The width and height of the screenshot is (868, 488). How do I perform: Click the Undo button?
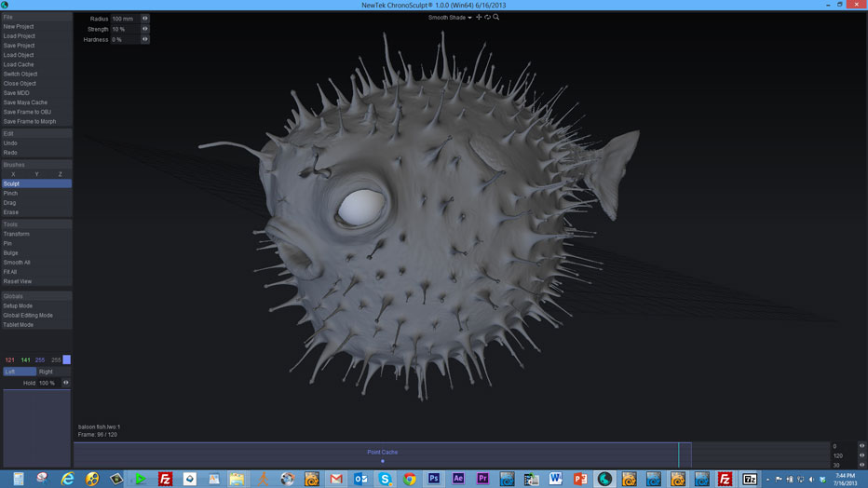(x=10, y=143)
